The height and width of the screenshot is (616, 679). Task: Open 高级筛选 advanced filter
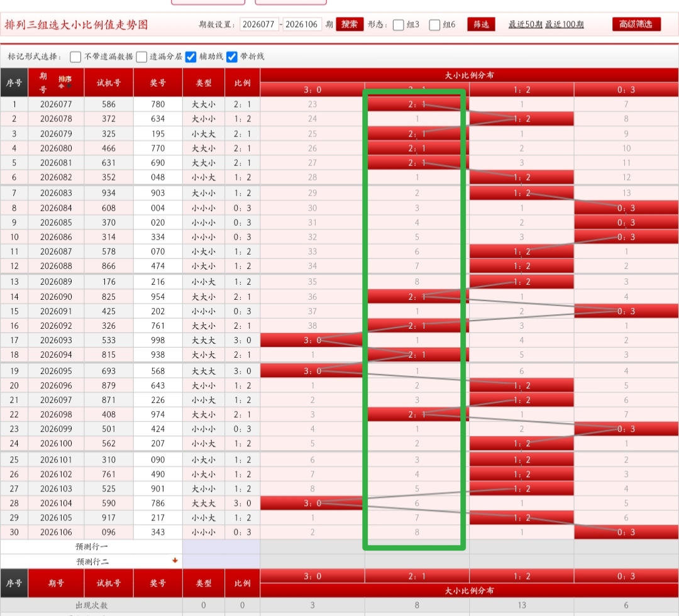pyautogui.click(x=636, y=25)
